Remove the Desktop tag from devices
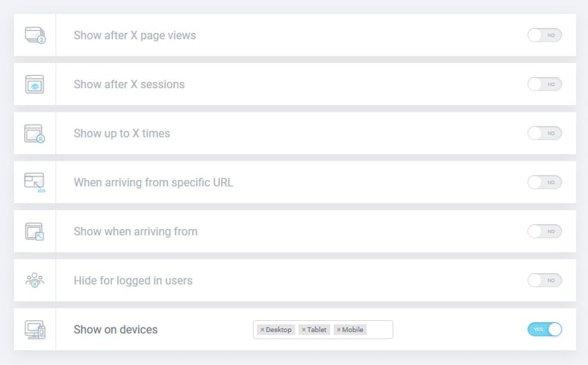Screen dimensions: 588x365 [x=262, y=330]
